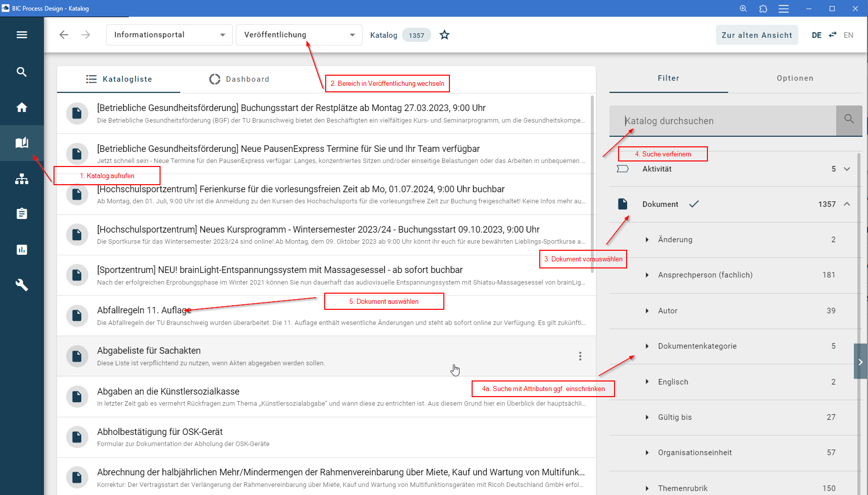Click the catalog list vertical scrollbar
This screenshot has width=868, height=495.
pyautogui.click(x=592, y=184)
